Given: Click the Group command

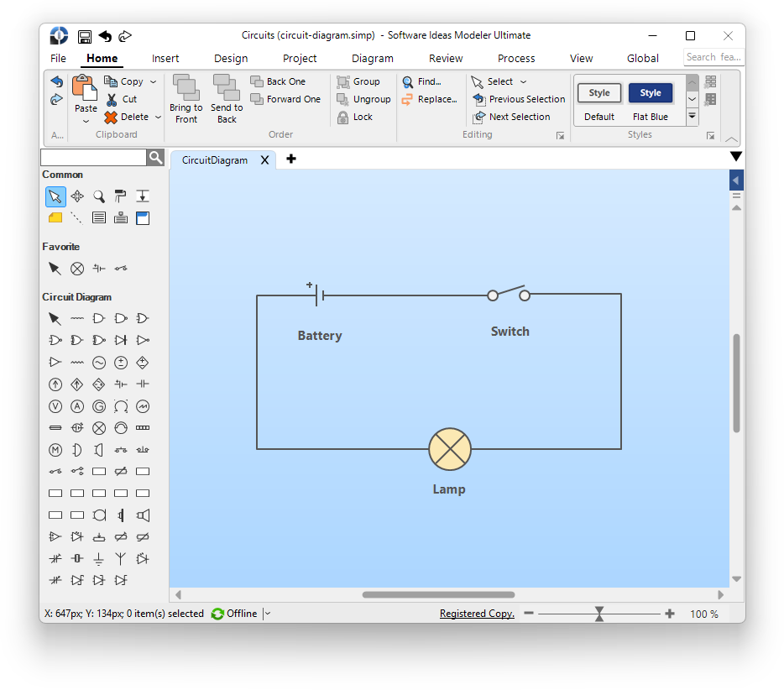Looking at the screenshot, I should coord(358,81).
